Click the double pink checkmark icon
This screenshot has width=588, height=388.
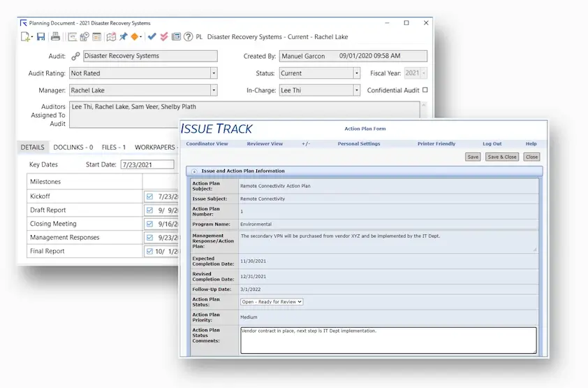[164, 37]
